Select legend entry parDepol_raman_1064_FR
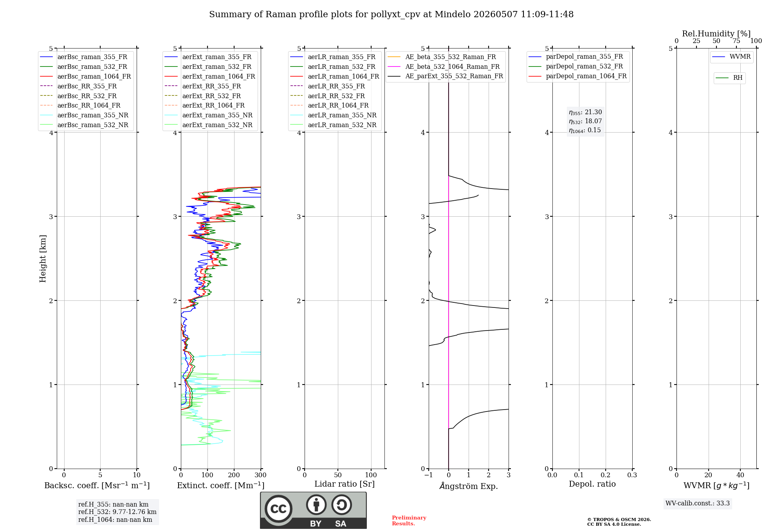 coord(578,76)
